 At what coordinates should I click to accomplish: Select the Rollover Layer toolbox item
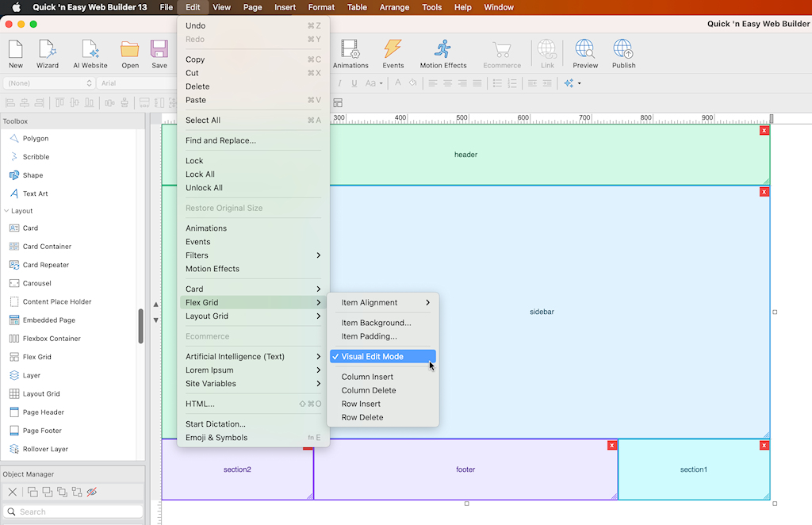[45, 449]
